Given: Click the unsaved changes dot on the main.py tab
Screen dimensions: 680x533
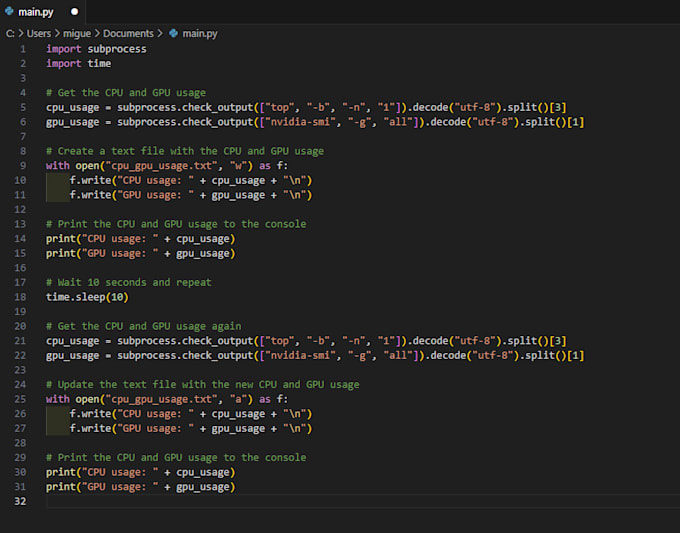Looking at the screenshot, I should 74,12.
